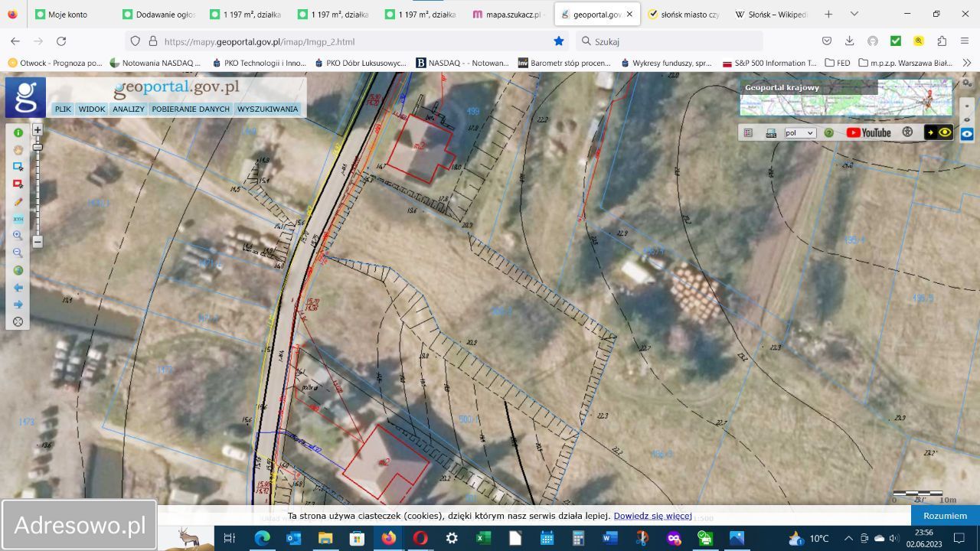Open the m.p.z.p. Warszawa bookmarks folder

pos(906,63)
